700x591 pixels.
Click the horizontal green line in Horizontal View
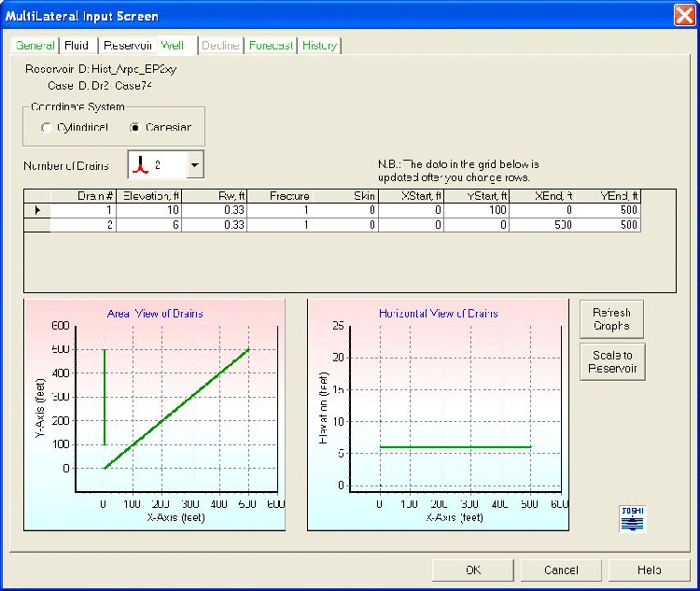point(455,446)
